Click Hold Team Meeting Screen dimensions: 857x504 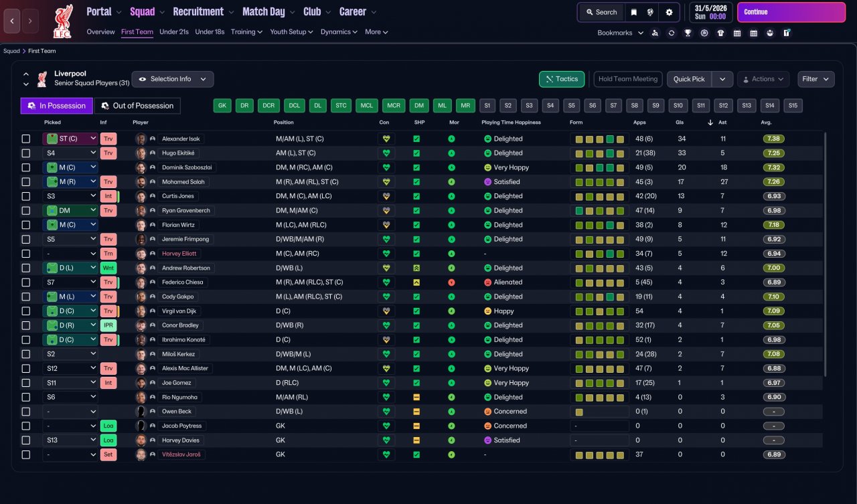pos(628,79)
